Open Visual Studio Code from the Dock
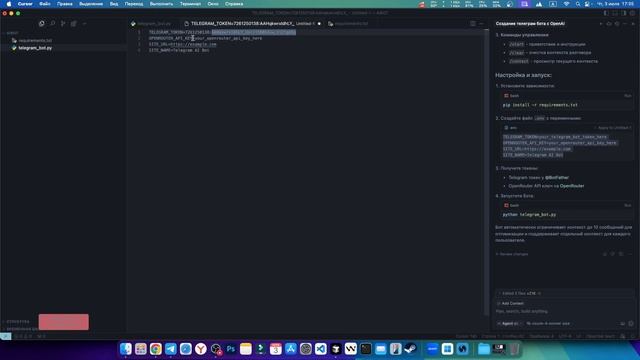 pos(320,349)
